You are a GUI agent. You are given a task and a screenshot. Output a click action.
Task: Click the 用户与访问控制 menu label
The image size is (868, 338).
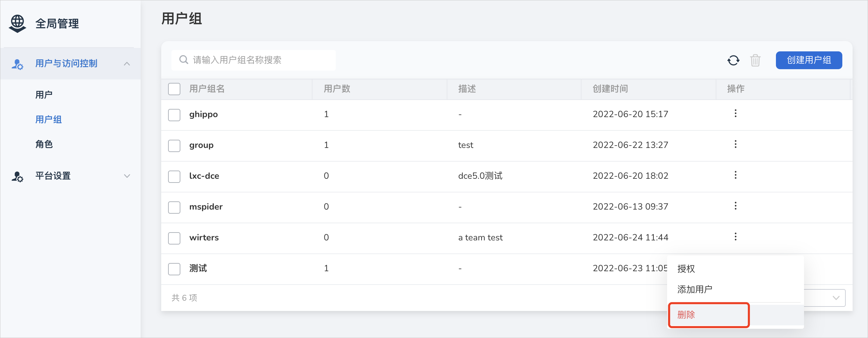[66, 64]
